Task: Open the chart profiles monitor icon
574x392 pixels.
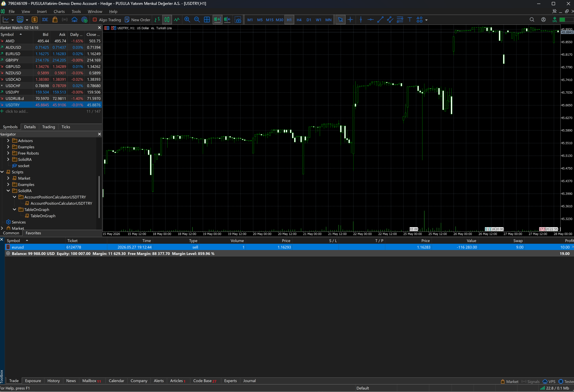Action: [x=20, y=20]
